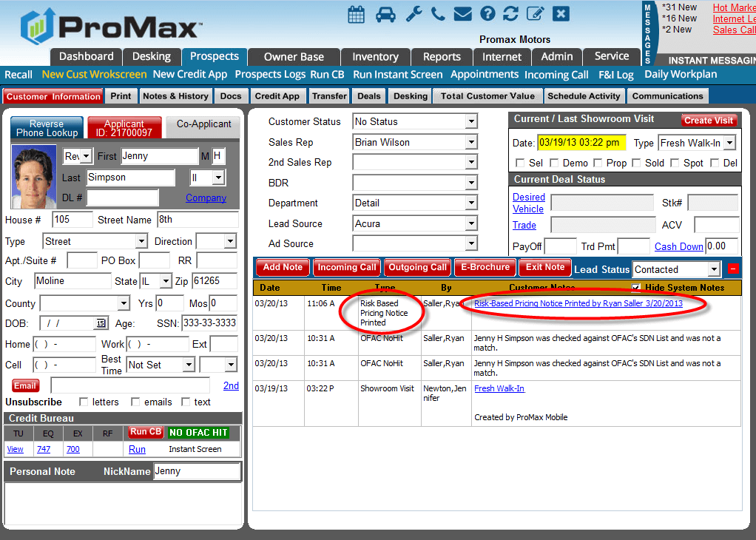
Task: Switch to the Dashboard tab
Action: pos(86,56)
